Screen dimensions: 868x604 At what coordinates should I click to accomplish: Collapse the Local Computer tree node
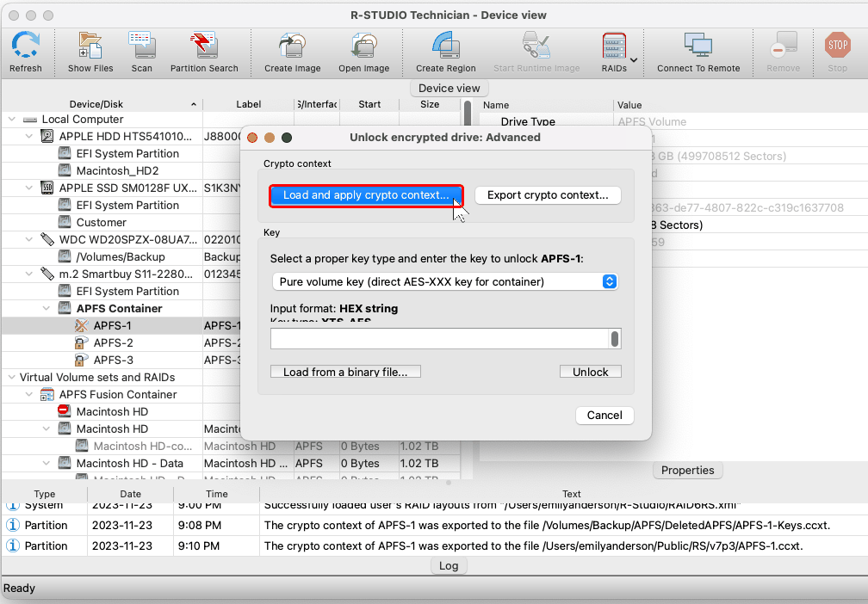pos(12,119)
